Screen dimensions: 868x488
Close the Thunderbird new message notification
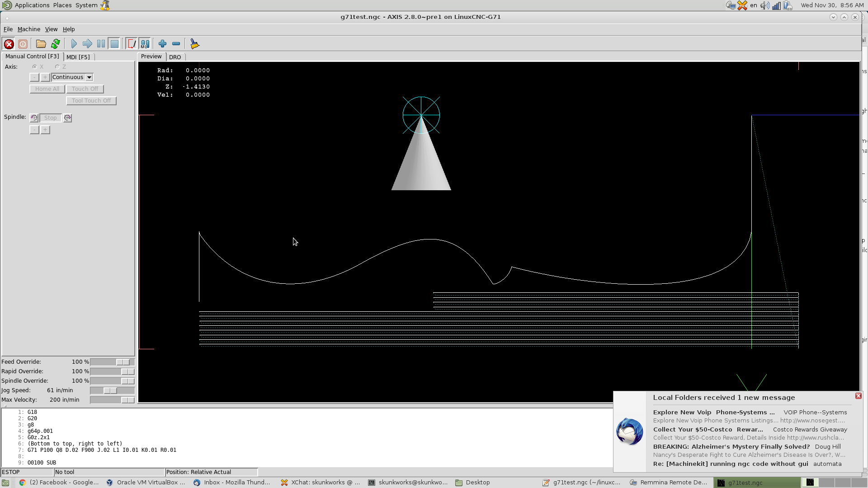coord(858,396)
